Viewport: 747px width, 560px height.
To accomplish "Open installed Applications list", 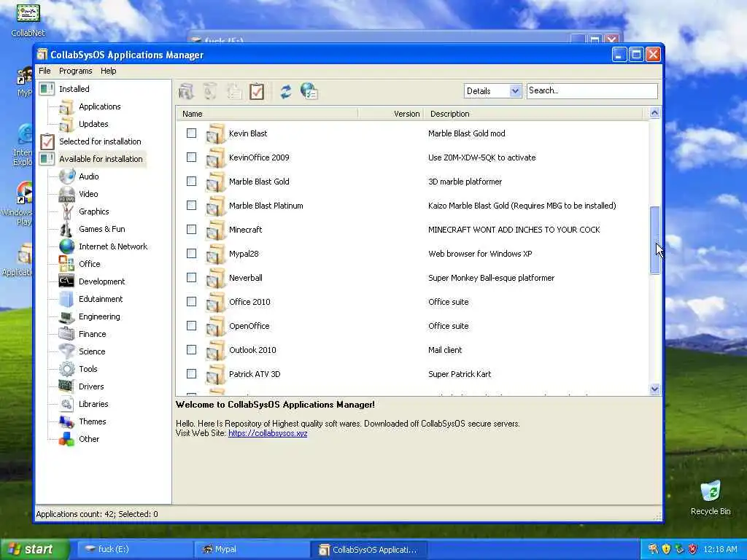I will [99, 106].
